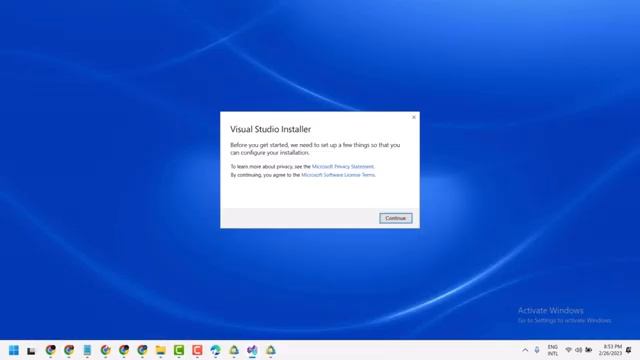The height and width of the screenshot is (360, 640).
Task: Open the Microsoft Software License Terms link
Action: [338, 175]
